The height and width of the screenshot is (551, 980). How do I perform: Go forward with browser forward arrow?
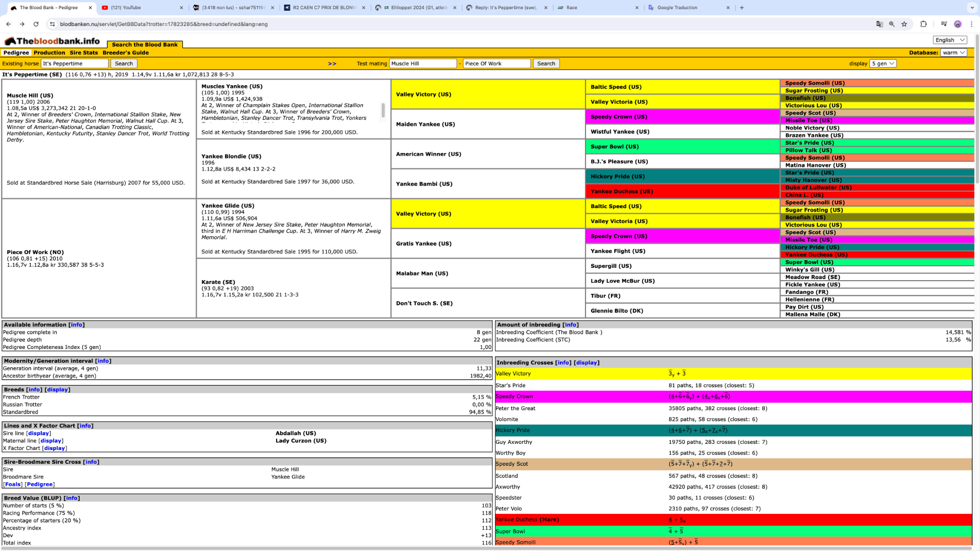(x=22, y=24)
